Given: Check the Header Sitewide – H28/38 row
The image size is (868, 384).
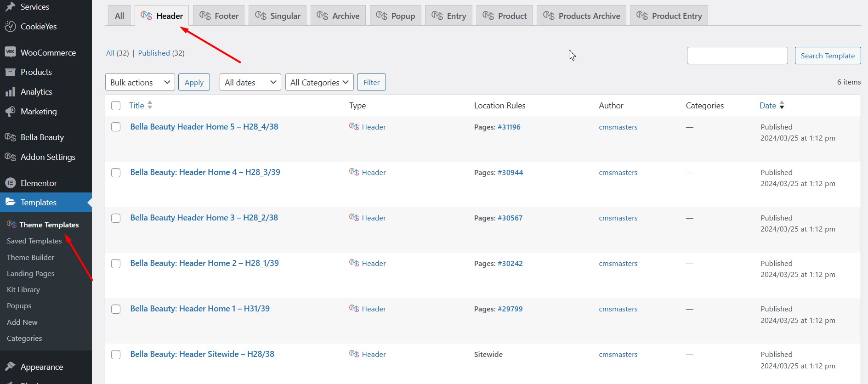Looking at the screenshot, I should 116,355.
